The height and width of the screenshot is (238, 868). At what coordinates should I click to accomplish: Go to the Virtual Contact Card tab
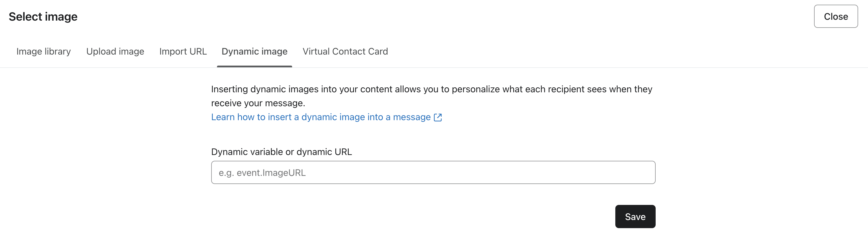click(345, 51)
